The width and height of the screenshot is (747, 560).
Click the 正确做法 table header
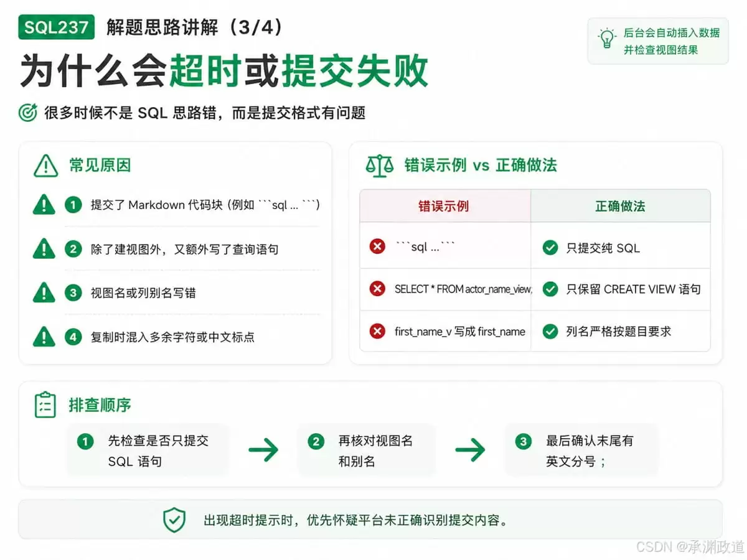point(620,207)
